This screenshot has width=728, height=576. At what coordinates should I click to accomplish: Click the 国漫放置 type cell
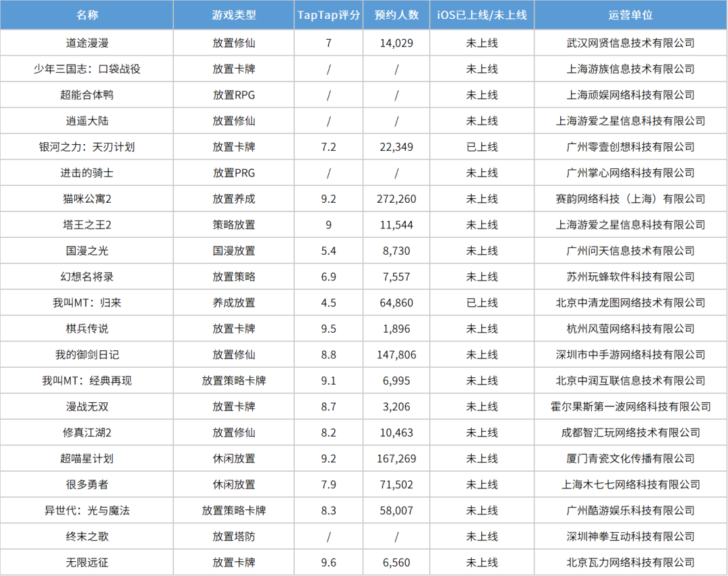[x=233, y=251]
